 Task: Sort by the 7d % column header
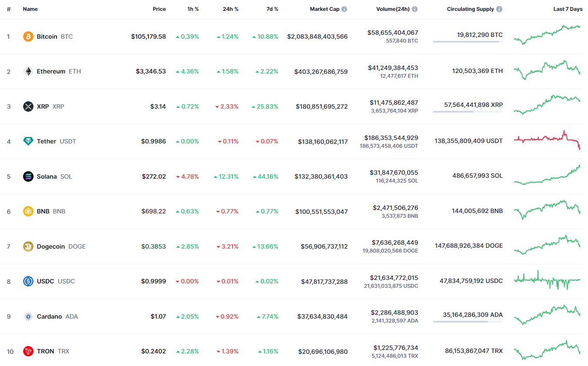pos(272,9)
